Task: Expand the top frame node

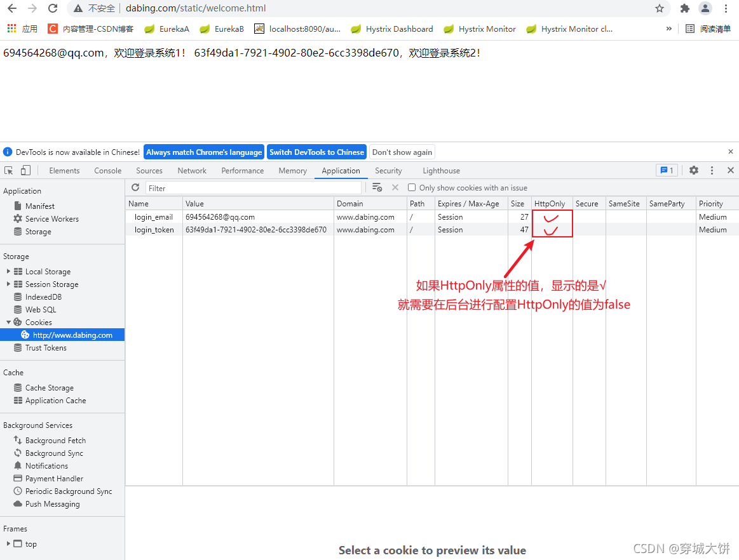Action: coord(8,543)
